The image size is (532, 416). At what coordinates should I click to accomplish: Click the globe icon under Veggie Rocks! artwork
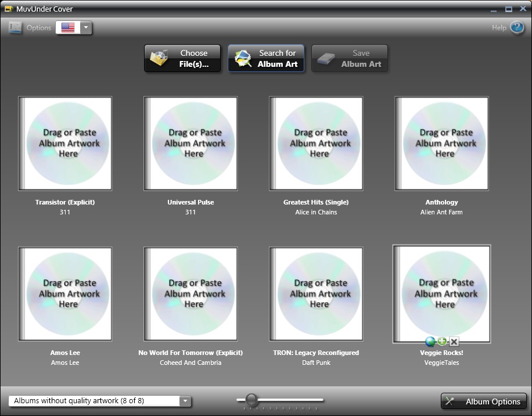[x=430, y=342]
